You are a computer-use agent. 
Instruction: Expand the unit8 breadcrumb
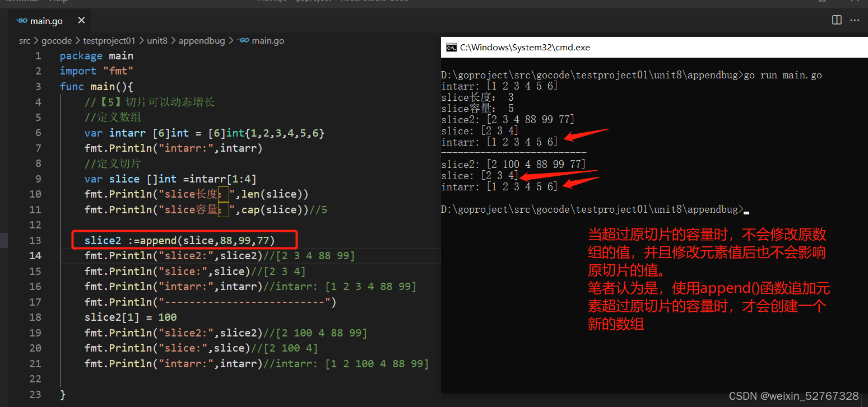pos(157,40)
